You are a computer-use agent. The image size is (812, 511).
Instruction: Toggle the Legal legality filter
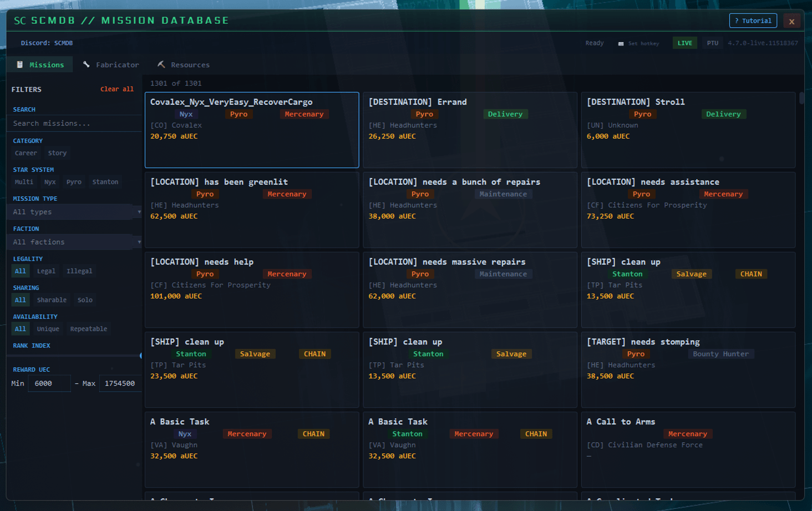click(x=46, y=271)
